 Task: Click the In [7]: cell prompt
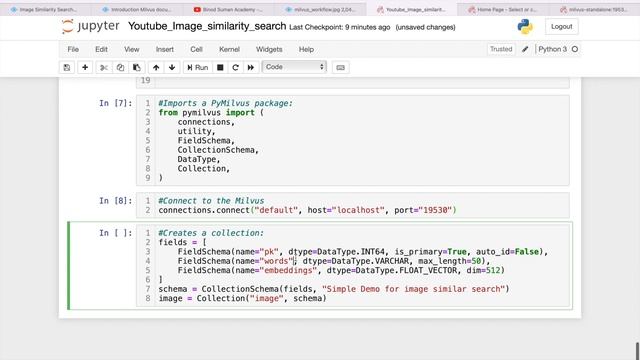click(116, 103)
